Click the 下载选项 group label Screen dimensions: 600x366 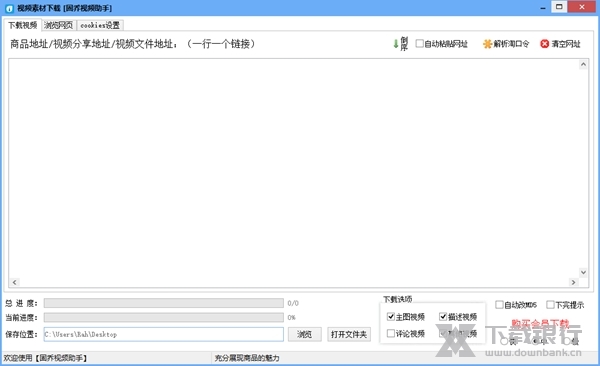click(398, 299)
